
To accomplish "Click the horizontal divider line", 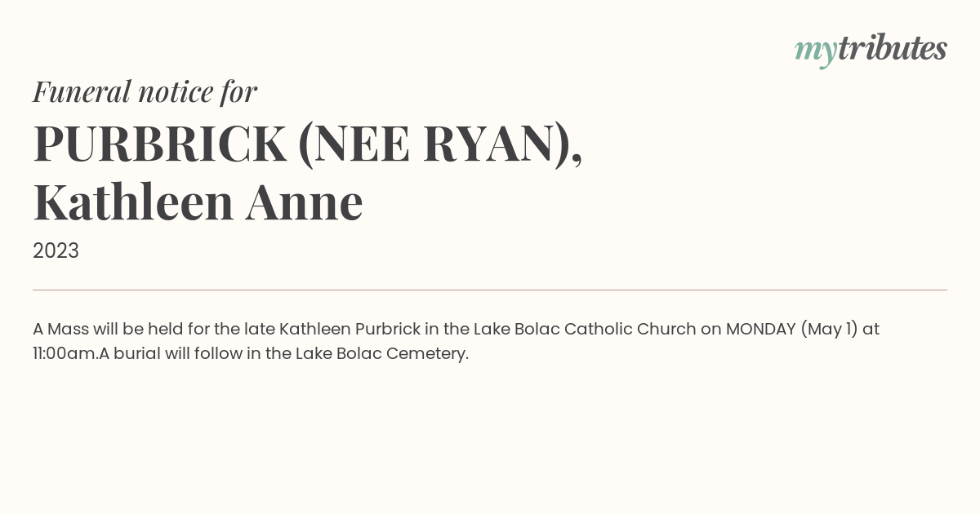I will tap(490, 290).
